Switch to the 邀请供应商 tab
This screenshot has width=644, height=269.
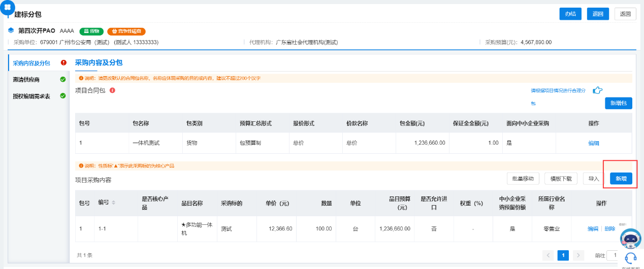pos(26,80)
